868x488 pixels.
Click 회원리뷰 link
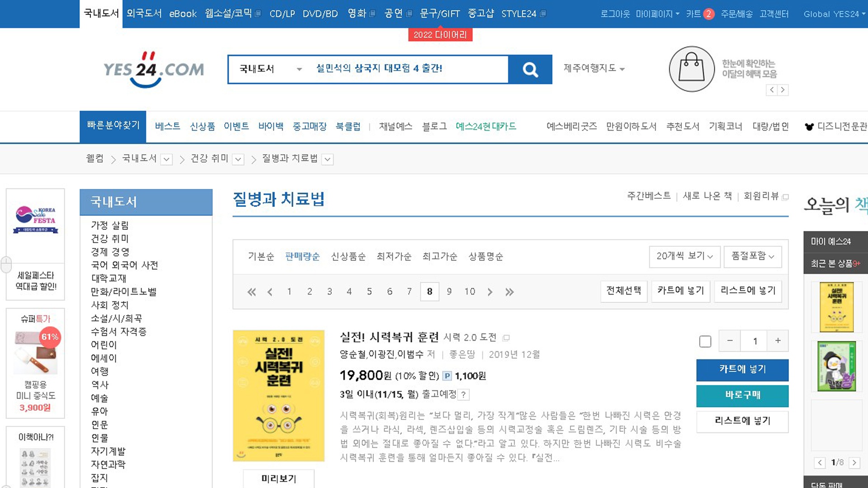coord(761,196)
